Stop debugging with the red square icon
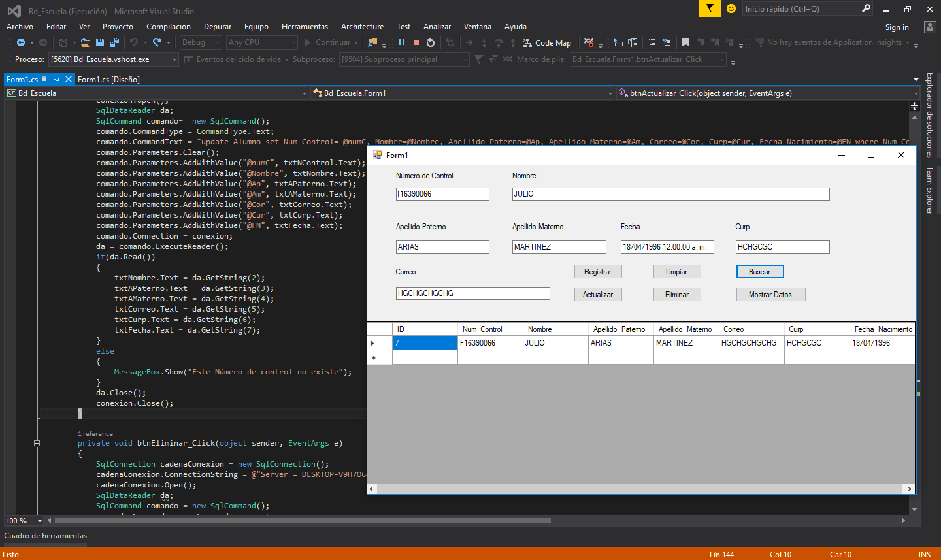 416,42
